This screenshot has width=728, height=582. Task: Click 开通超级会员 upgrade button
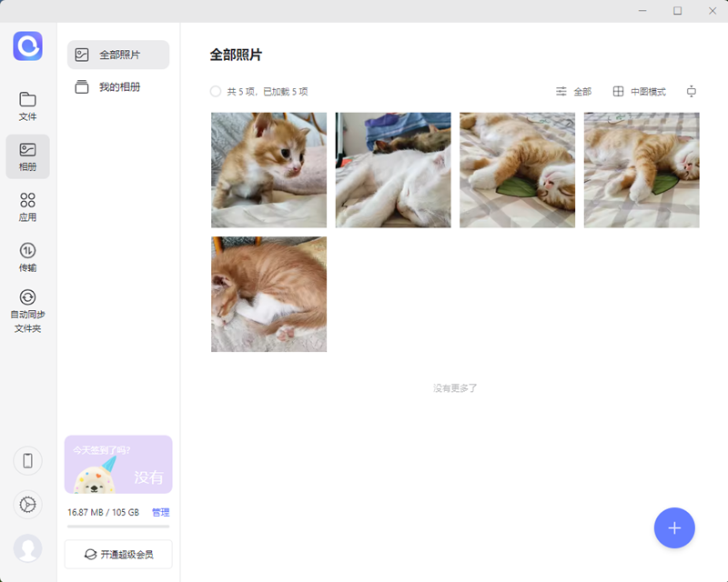tap(118, 554)
